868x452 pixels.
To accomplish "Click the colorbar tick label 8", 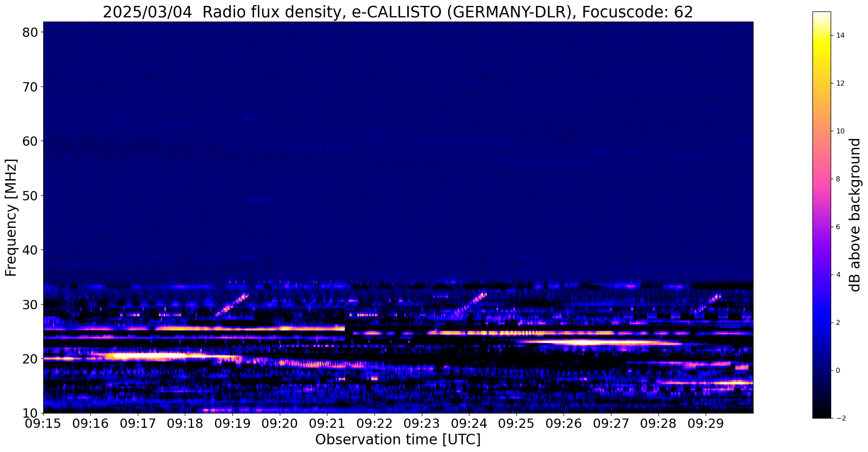I will click(x=837, y=179).
